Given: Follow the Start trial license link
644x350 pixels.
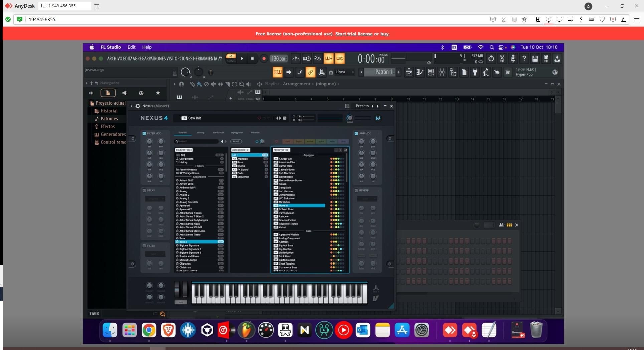Looking at the screenshot, I should [x=354, y=34].
